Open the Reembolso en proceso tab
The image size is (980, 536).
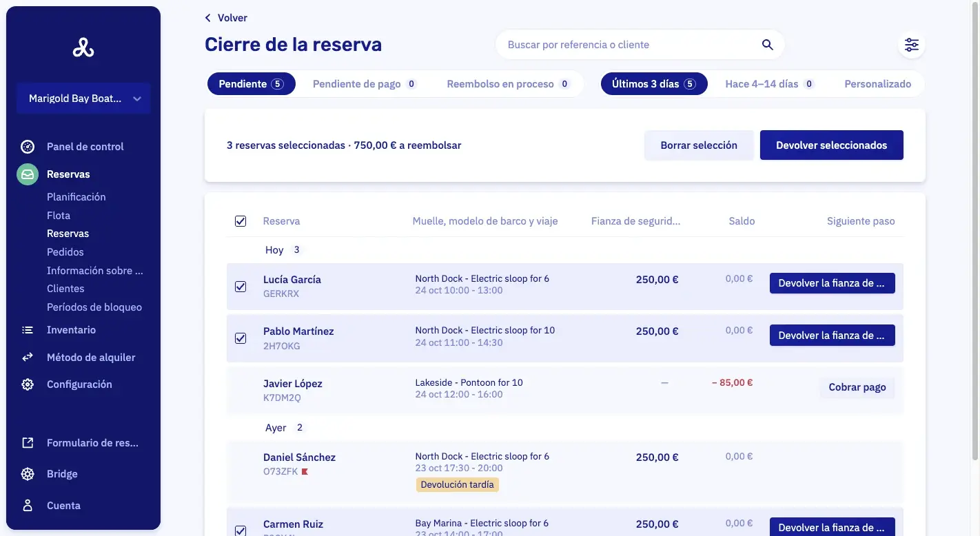click(508, 84)
